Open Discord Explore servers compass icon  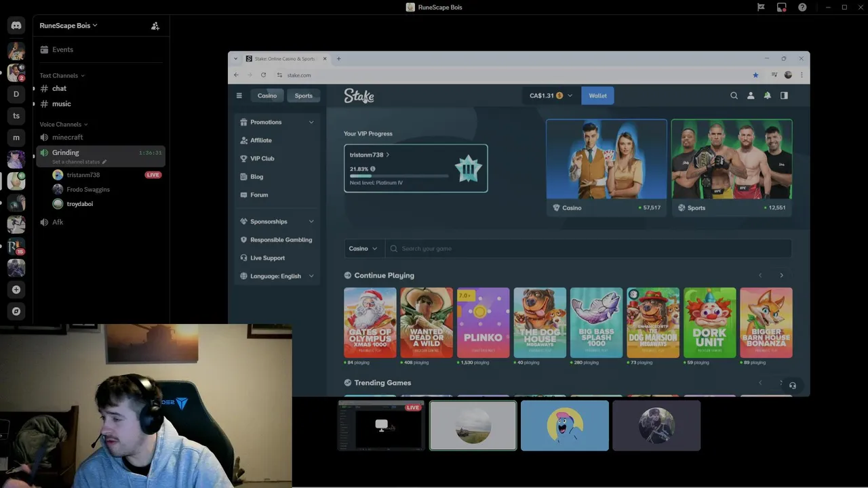click(x=16, y=311)
